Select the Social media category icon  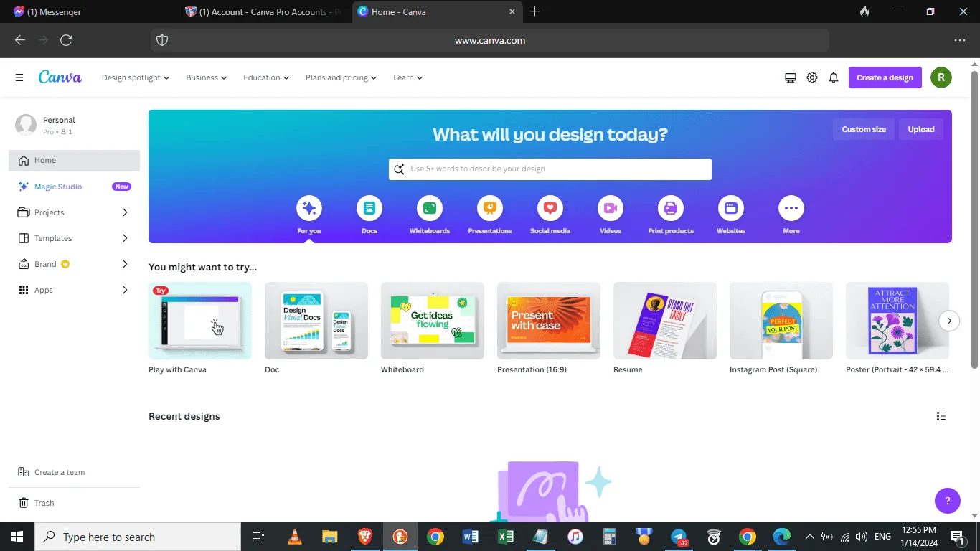coord(550,208)
